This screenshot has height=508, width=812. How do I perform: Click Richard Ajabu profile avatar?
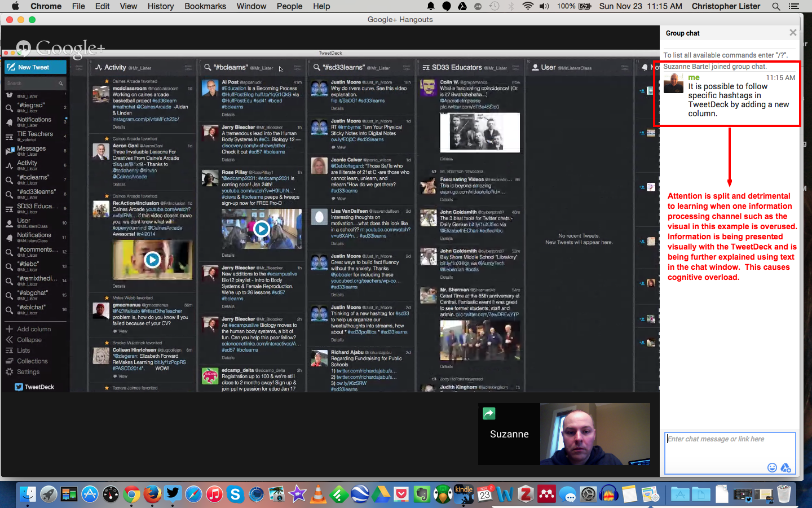click(x=320, y=358)
